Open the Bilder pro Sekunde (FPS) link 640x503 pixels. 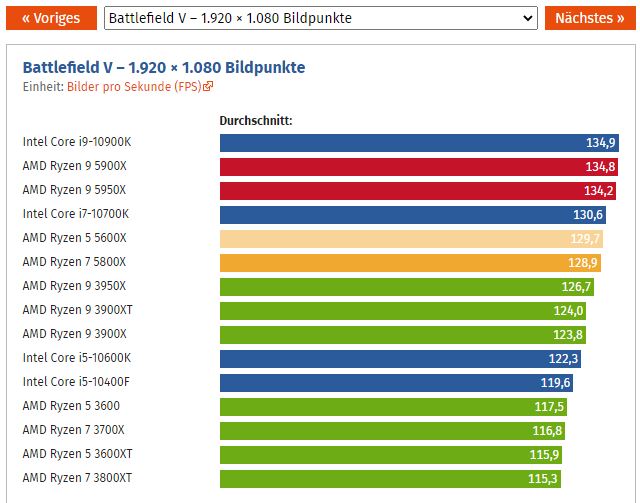coord(134,87)
